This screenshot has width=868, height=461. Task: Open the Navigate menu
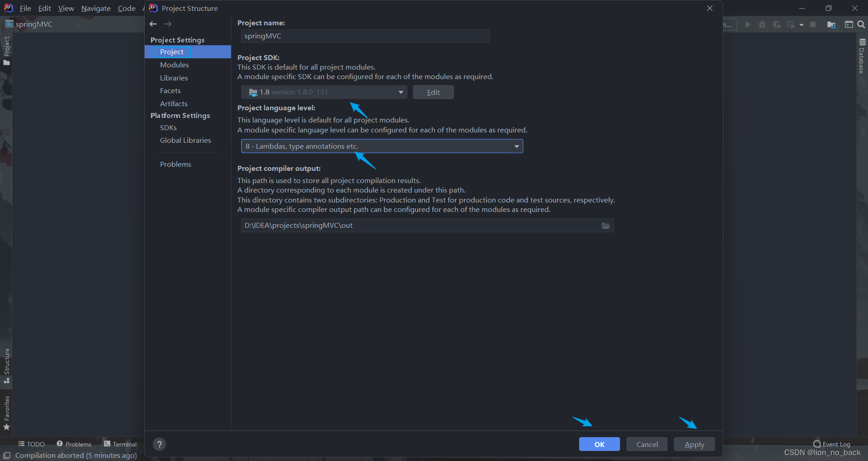[96, 8]
